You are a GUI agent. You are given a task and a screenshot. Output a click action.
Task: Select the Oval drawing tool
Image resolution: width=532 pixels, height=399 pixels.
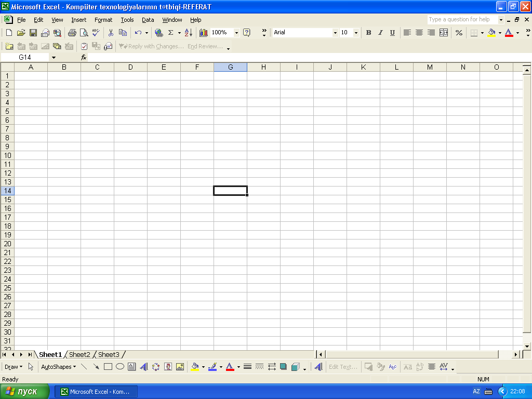(x=120, y=367)
